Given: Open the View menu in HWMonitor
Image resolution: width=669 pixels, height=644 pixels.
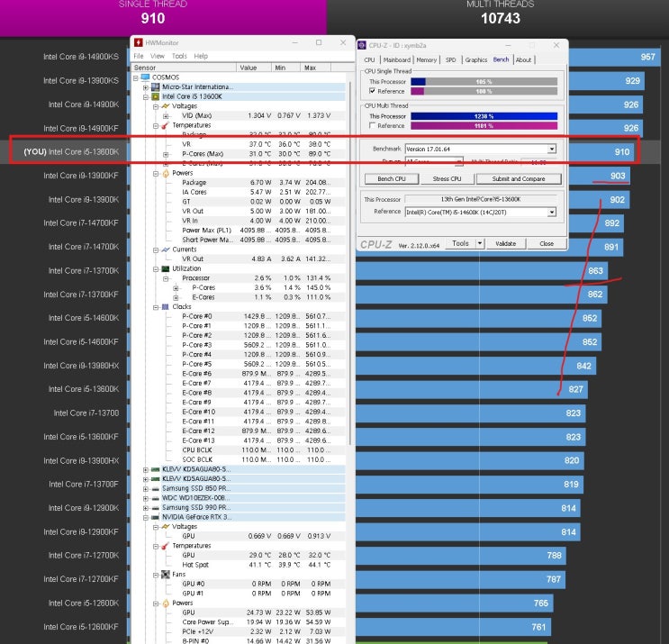Looking at the screenshot, I should pyautogui.click(x=157, y=56).
